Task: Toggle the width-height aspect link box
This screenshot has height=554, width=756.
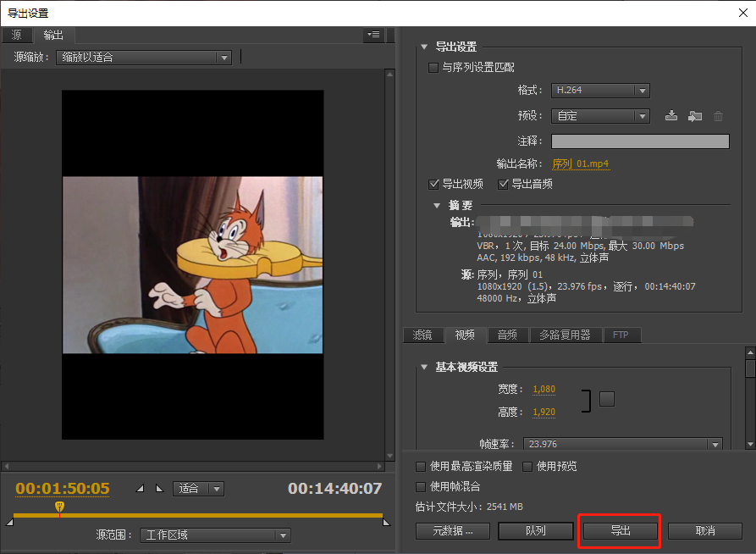Action: coord(606,399)
